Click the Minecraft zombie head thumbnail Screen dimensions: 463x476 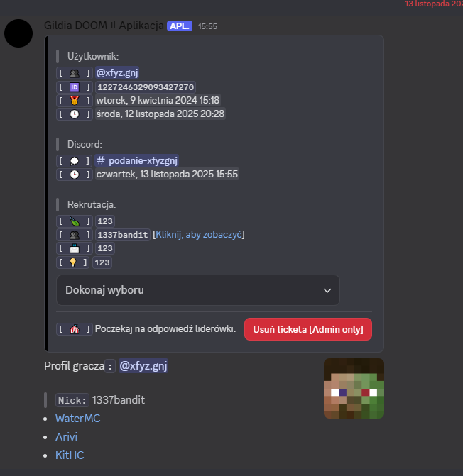point(354,388)
